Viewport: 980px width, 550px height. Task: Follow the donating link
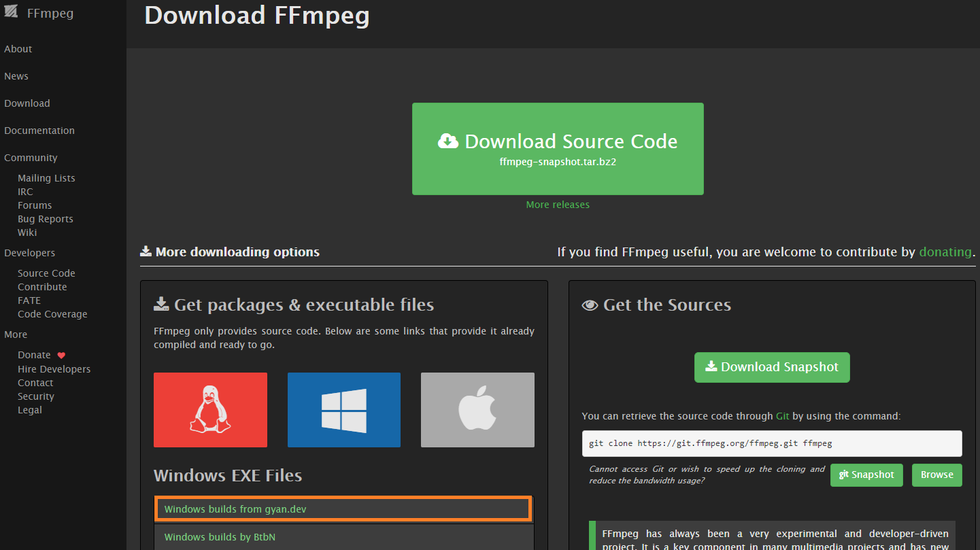(x=945, y=252)
